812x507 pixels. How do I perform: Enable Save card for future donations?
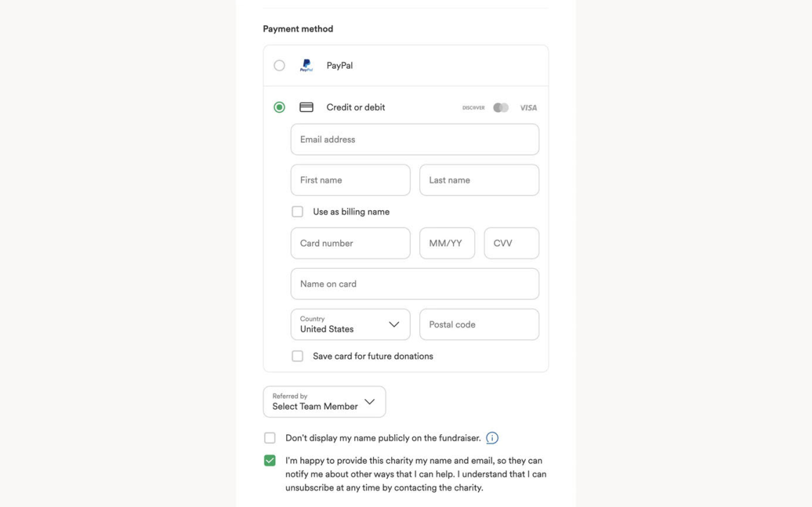pyautogui.click(x=297, y=356)
